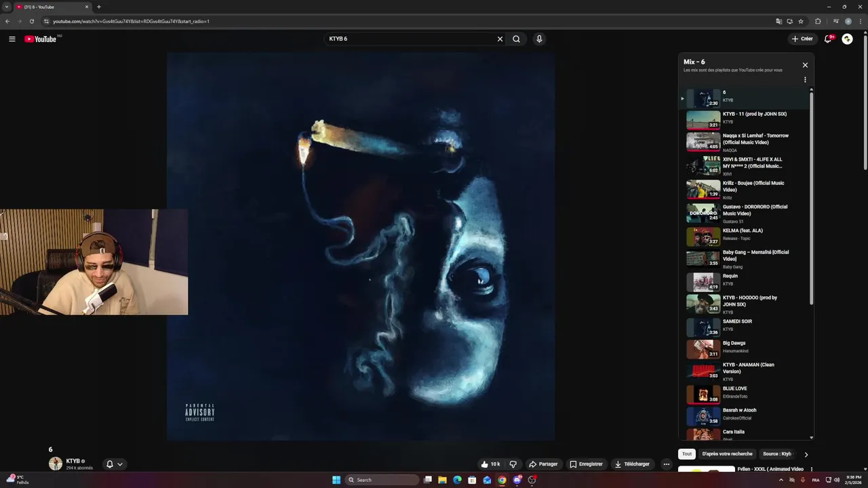This screenshot has width=868, height=488.
Task: Open the 'Cara Italia' thumbnail
Action: click(703, 434)
